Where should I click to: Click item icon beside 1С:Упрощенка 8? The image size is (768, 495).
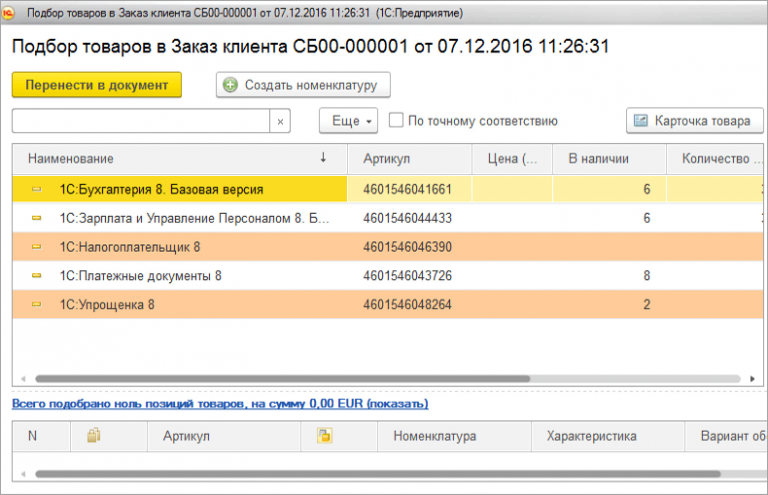[x=37, y=304]
